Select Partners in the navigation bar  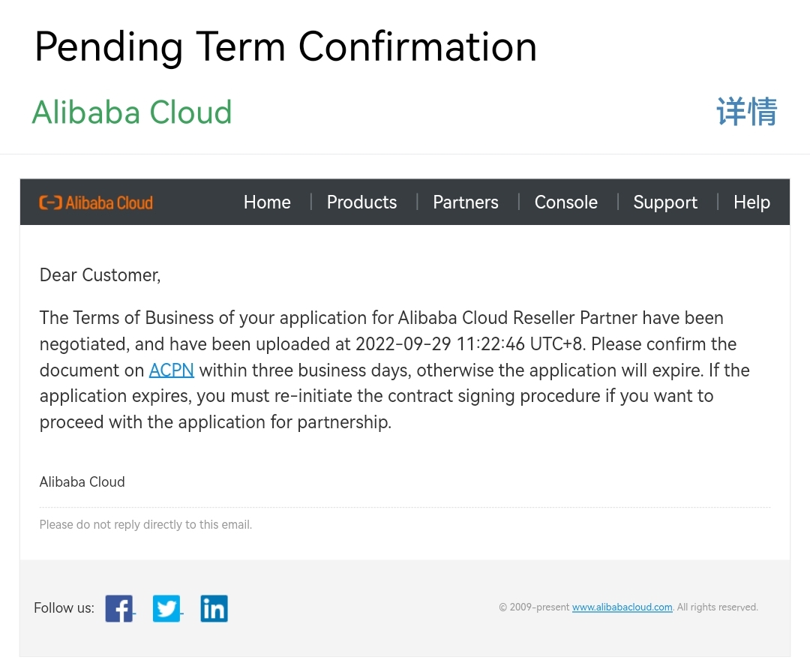click(x=465, y=202)
